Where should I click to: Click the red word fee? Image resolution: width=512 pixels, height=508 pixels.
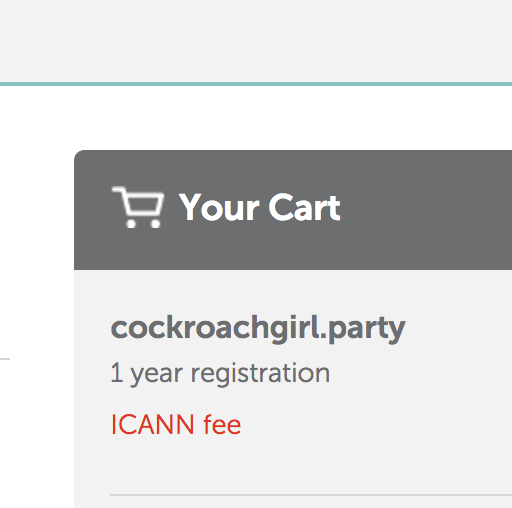(x=222, y=424)
